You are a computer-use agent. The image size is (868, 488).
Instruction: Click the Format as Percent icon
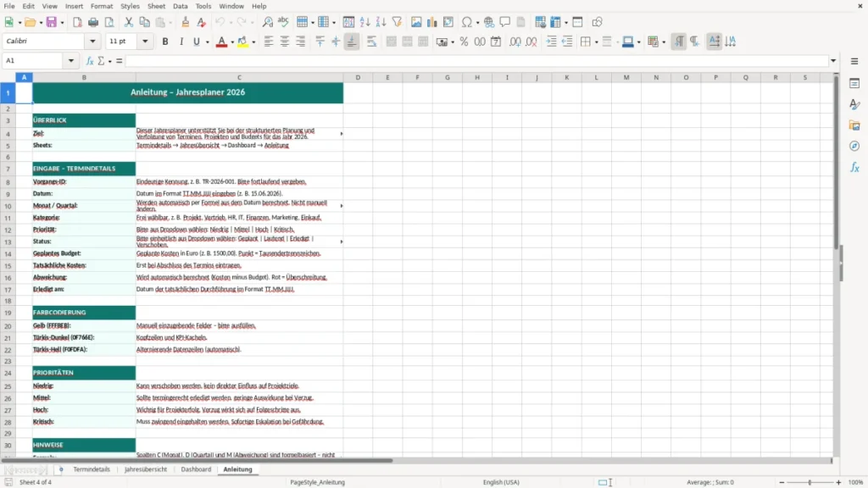(464, 42)
